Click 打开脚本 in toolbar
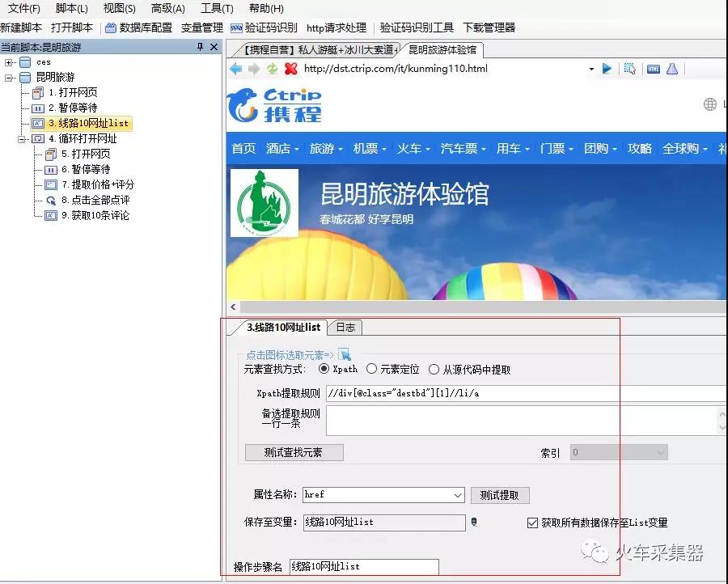 72,28
